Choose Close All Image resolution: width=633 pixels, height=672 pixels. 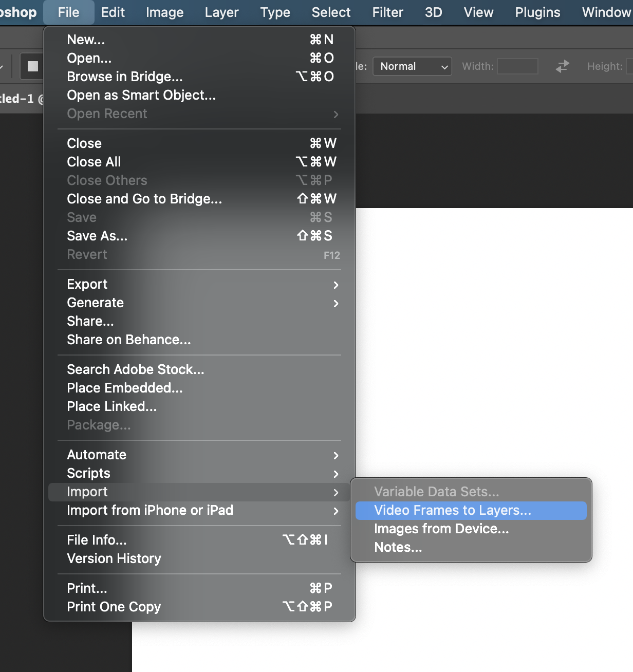click(199, 162)
